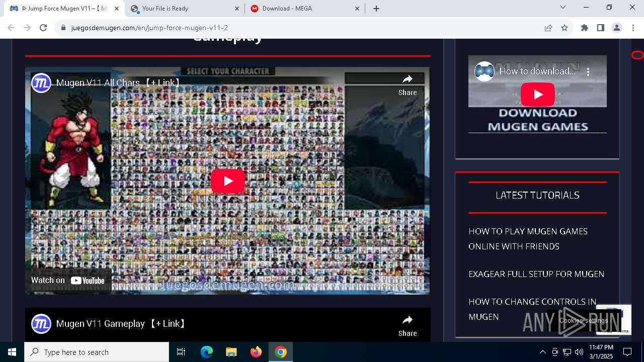The width and height of the screenshot is (644, 362).
Task: Open File Explorer from the taskbar
Action: point(231,352)
